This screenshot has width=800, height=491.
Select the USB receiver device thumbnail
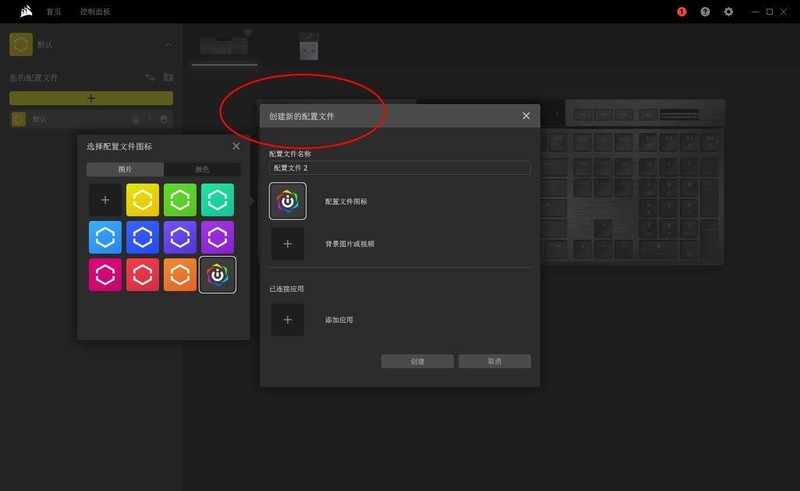click(309, 46)
